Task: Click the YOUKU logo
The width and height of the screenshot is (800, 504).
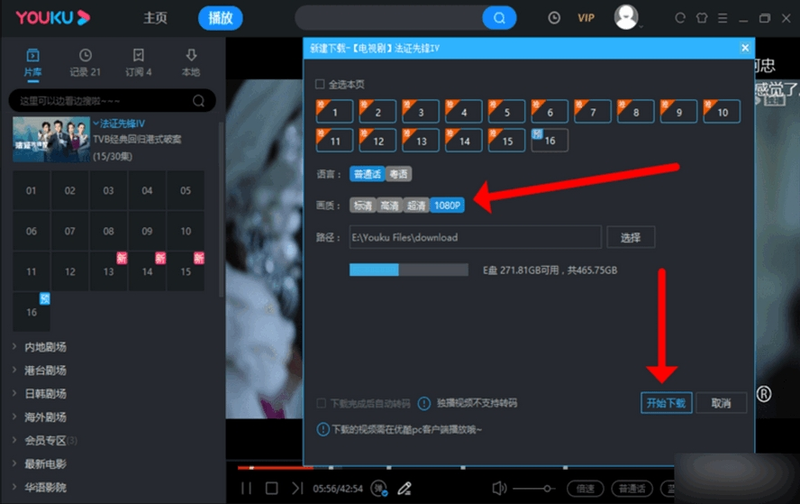Action: click(x=53, y=17)
